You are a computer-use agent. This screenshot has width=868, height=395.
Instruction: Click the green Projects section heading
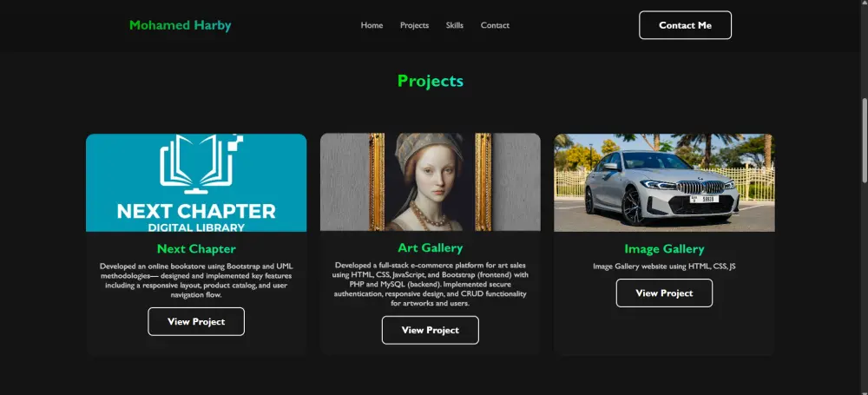click(x=431, y=81)
